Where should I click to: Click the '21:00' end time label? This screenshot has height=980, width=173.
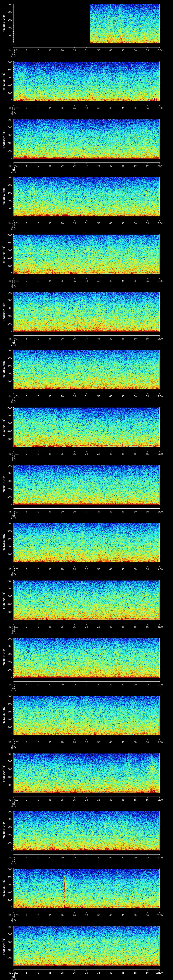160,972
